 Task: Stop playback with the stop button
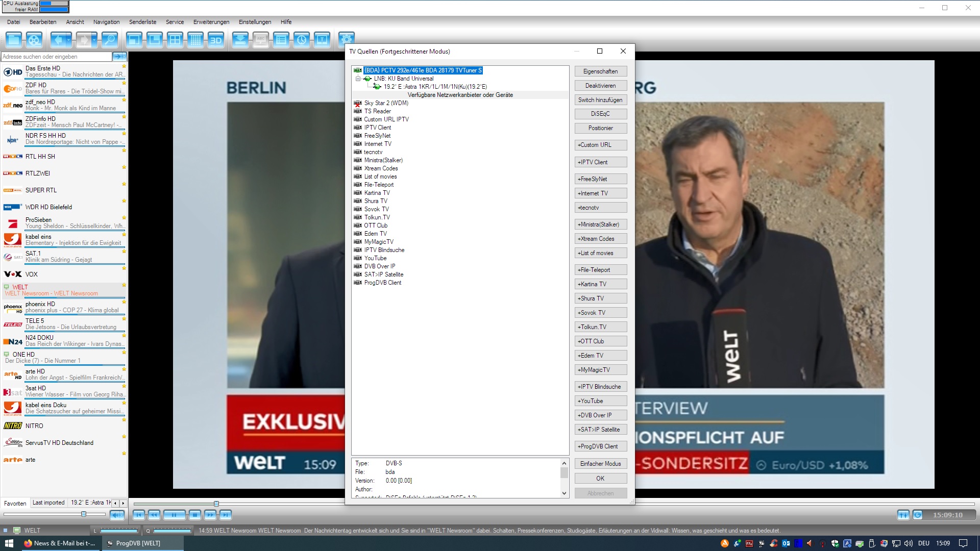tap(194, 515)
